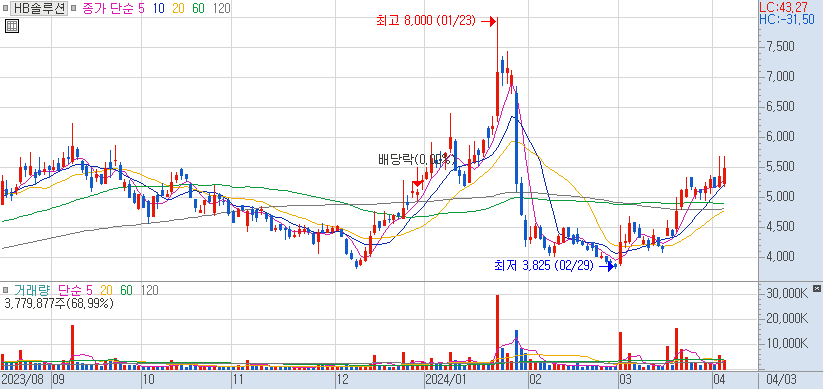823x389 pixels.
Task: Click the HC:-31.50 value
Action: coord(787,19)
